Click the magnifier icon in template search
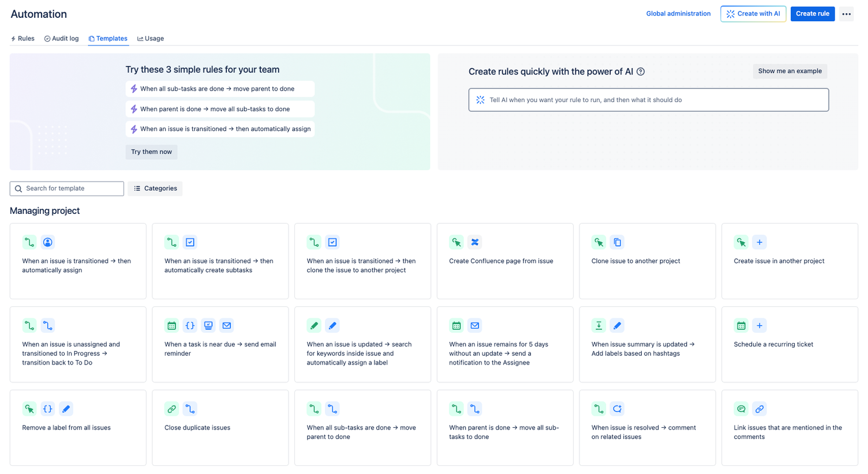Screen dimensions: 868x474 pos(18,189)
